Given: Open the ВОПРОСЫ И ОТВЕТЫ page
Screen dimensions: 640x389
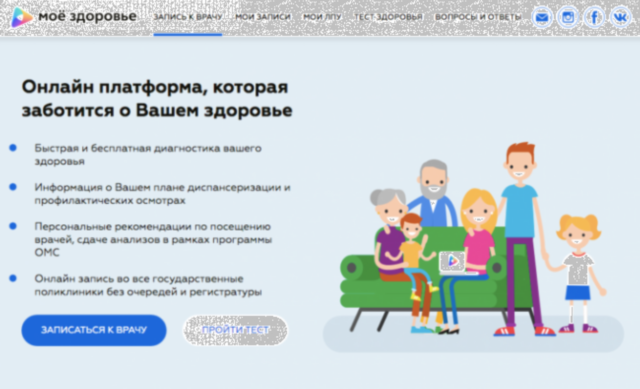Looking at the screenshot, I should point(478,17).
